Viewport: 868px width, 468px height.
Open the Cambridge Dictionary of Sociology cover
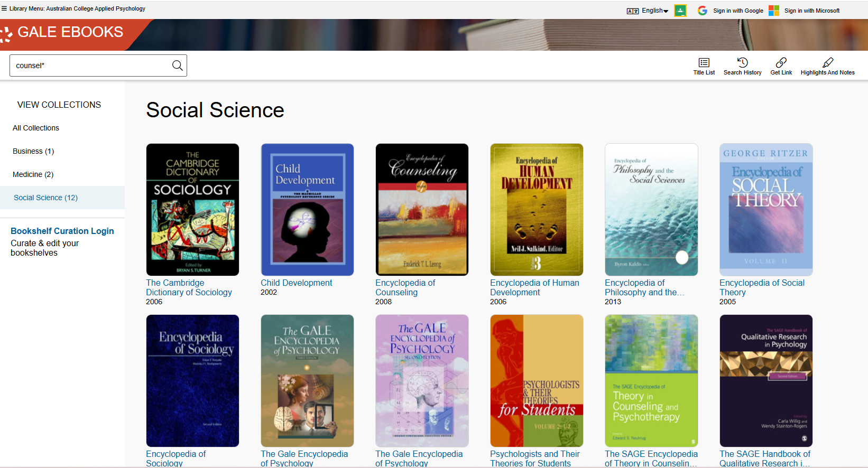coord(192,210)
